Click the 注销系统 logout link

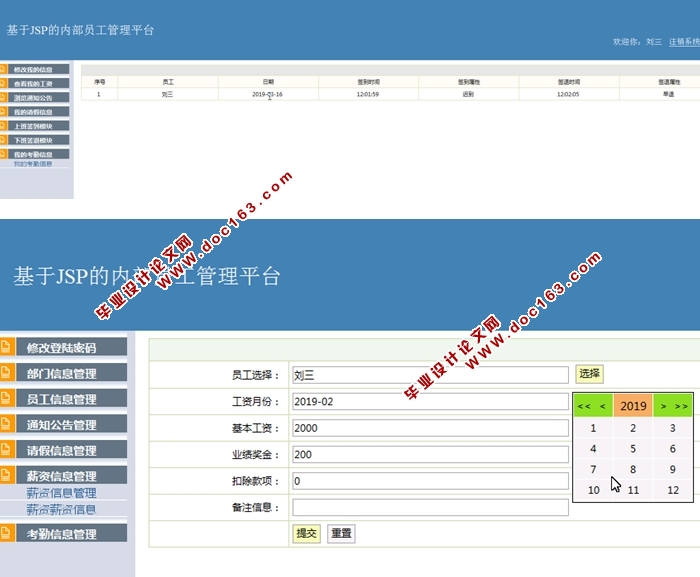coord(684,42)
